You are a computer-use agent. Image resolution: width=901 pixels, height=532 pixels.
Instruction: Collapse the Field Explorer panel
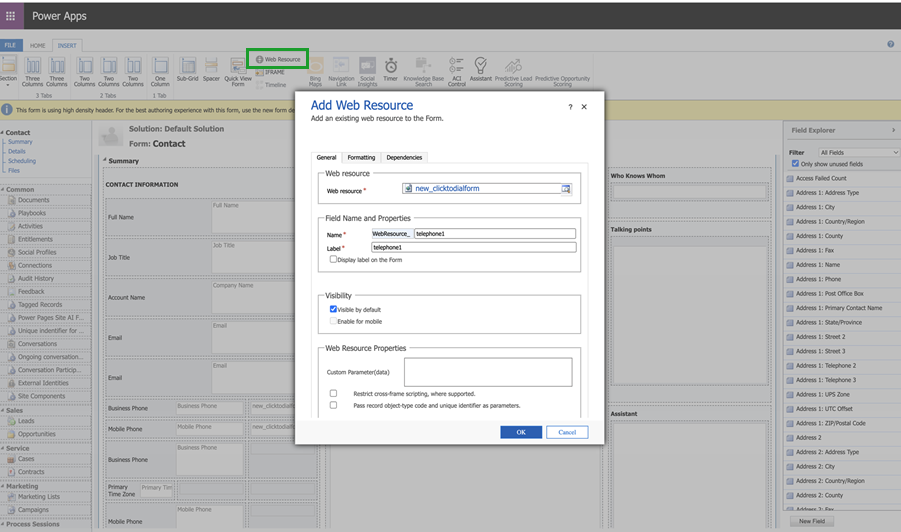tap(893, 130)
